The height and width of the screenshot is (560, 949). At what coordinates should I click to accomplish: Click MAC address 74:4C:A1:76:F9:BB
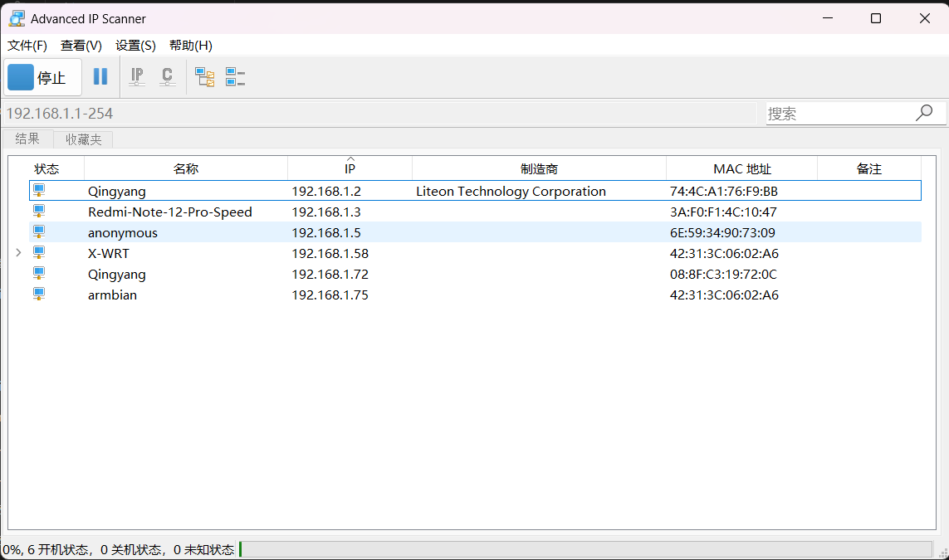pos(724,191)
